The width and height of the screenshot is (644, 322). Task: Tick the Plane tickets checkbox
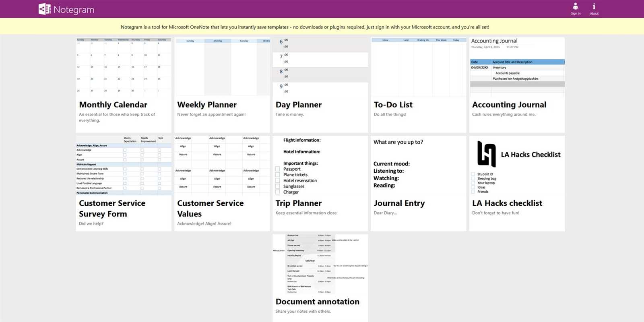[277, 175]
